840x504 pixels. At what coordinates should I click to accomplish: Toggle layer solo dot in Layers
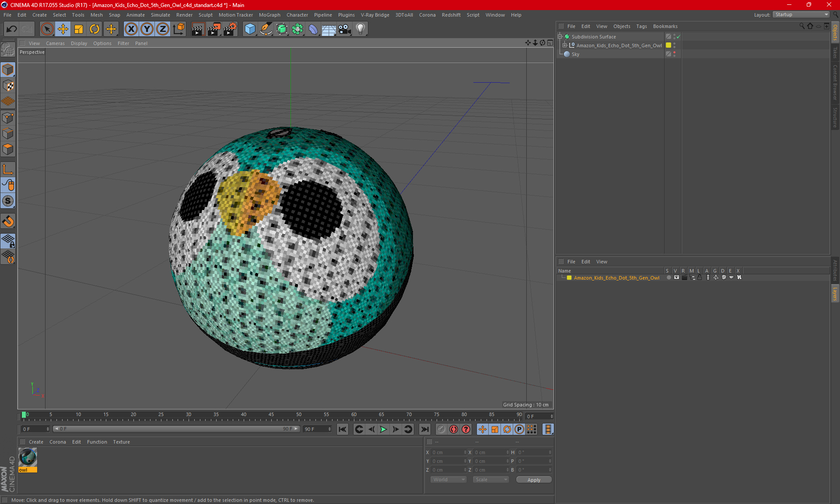pyautogui.click(x=668, y=277)
